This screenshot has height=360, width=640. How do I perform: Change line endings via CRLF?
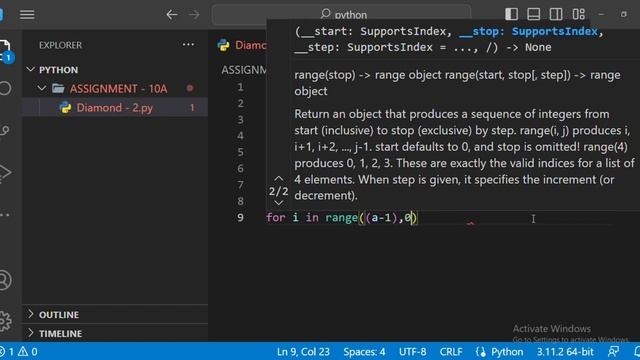(x=451, y=352)
